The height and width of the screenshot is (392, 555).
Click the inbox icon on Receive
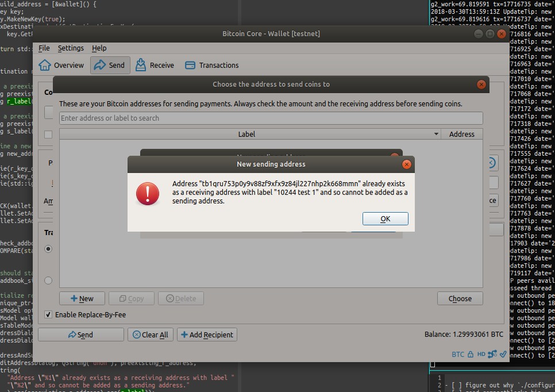click(141, 65)
